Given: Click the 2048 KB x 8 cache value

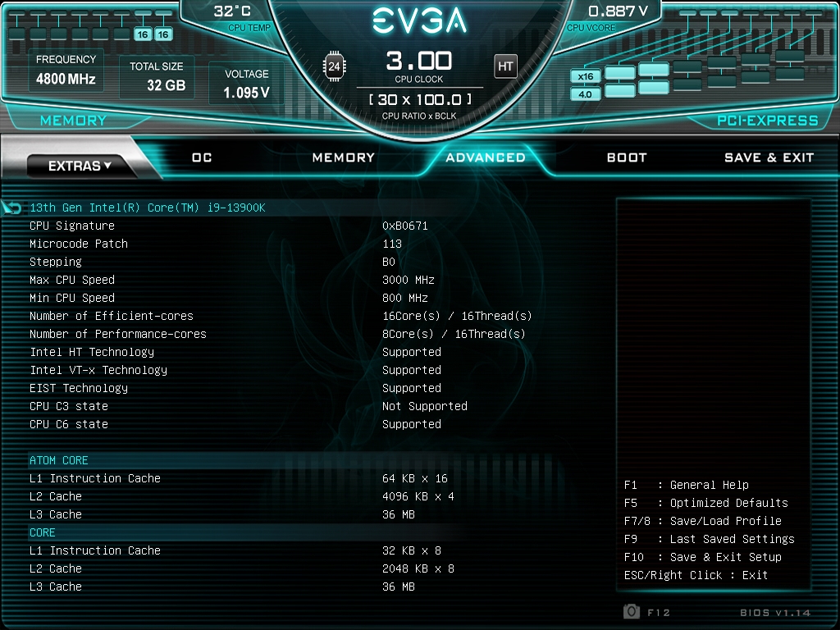Looking at the screenshot, I should [418, 568].
